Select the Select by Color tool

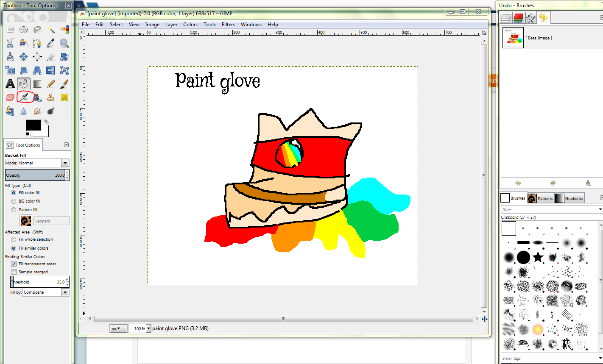64,30
